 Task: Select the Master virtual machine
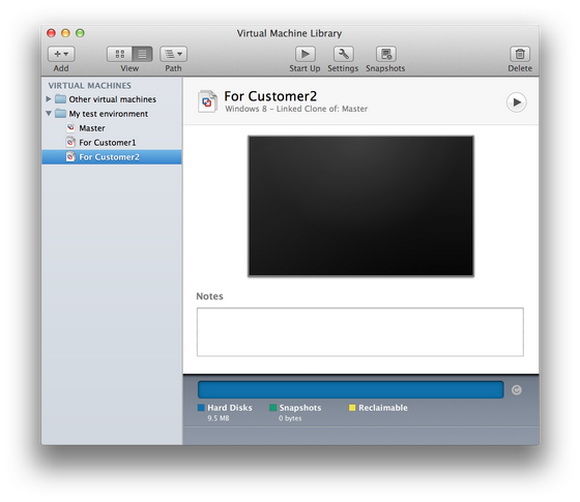point(112,128)
